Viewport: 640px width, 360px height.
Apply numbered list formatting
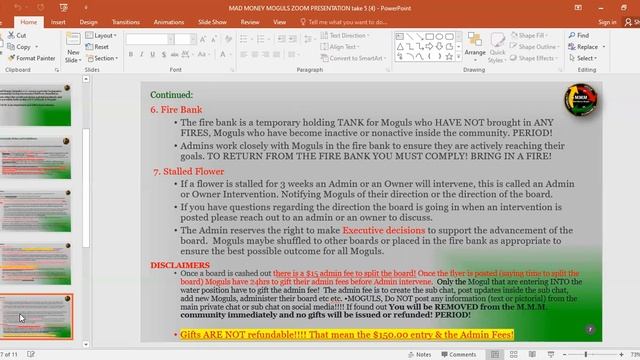click(x=262, y=39)
